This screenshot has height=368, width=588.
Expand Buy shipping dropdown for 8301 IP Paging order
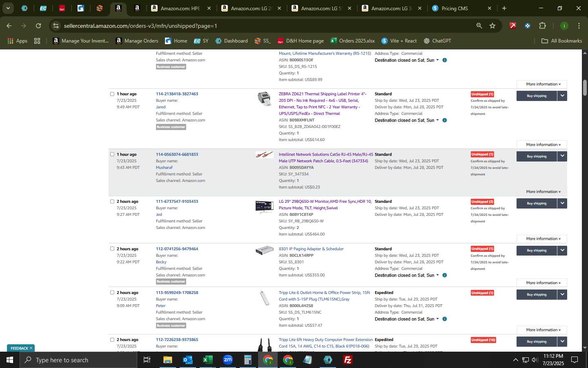tap(562, 250)
